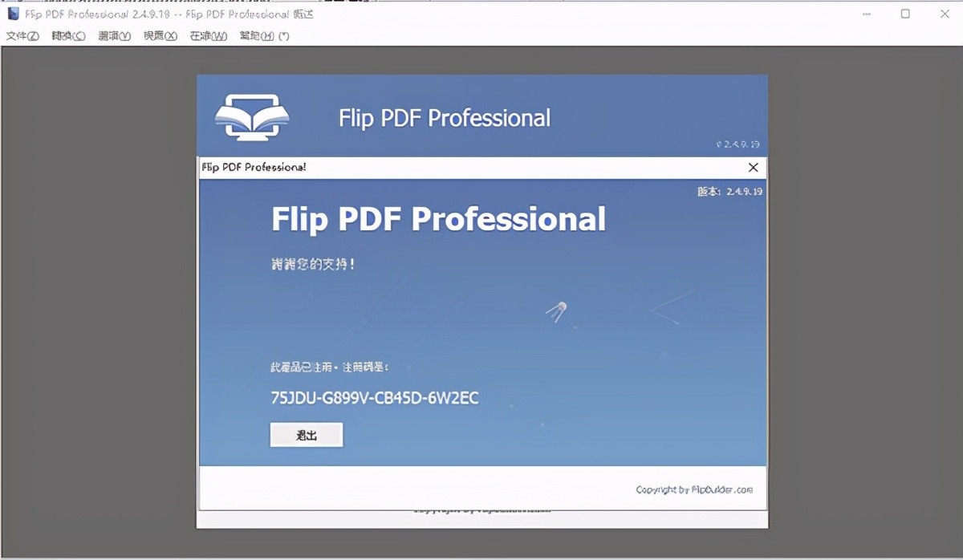Open the second menu next to 文件
Image resolution: width=963 pixels, height=560 pixels.
pos(68,36)
